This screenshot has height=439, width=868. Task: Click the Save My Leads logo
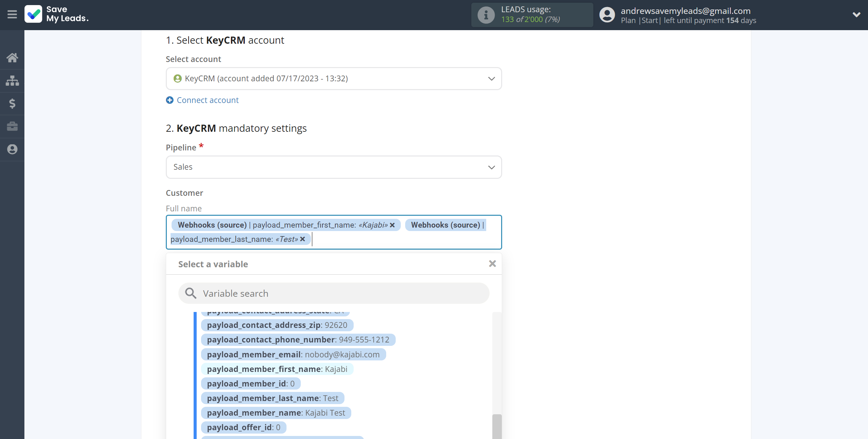click(x=57, y=14)
